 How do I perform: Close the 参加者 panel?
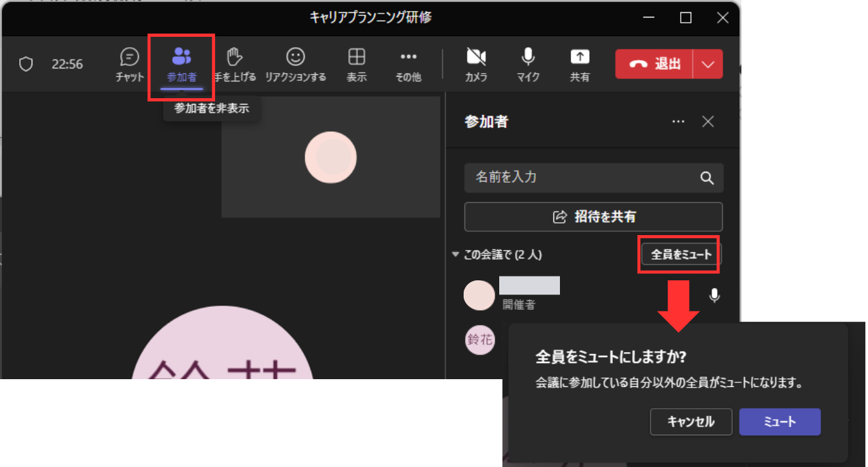708,121
